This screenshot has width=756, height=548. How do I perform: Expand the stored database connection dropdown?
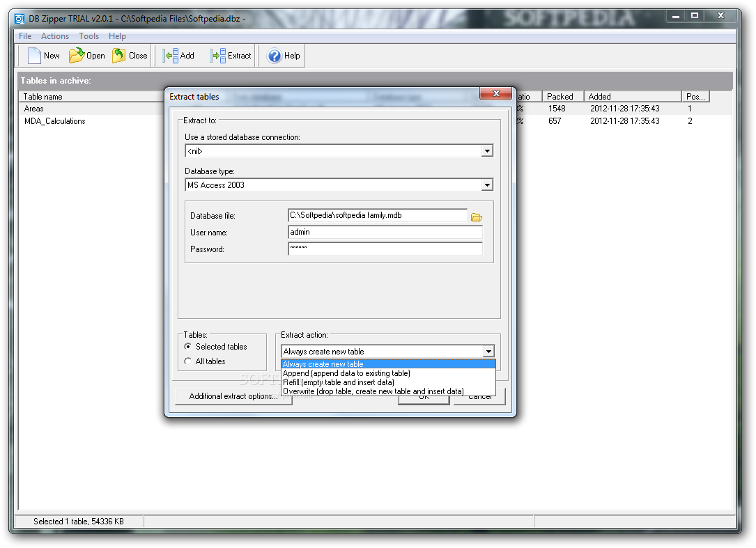click(487, 151)
